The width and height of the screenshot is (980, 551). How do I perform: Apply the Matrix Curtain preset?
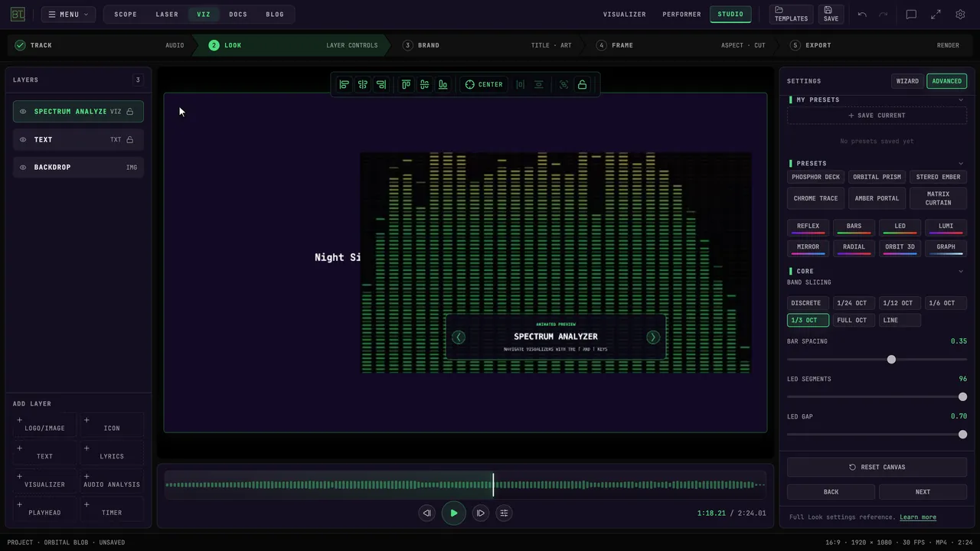point(938,198)
